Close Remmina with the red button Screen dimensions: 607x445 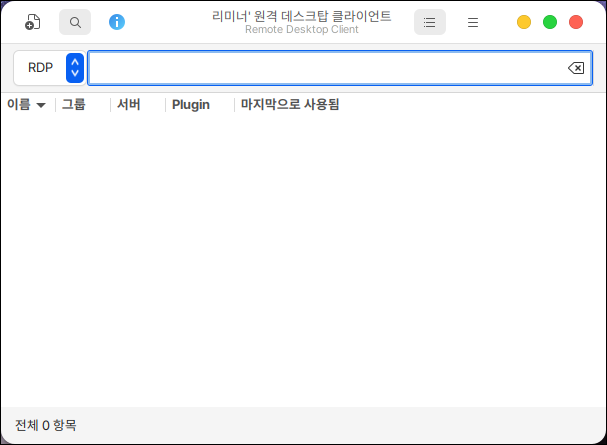[x=576, y=22]
